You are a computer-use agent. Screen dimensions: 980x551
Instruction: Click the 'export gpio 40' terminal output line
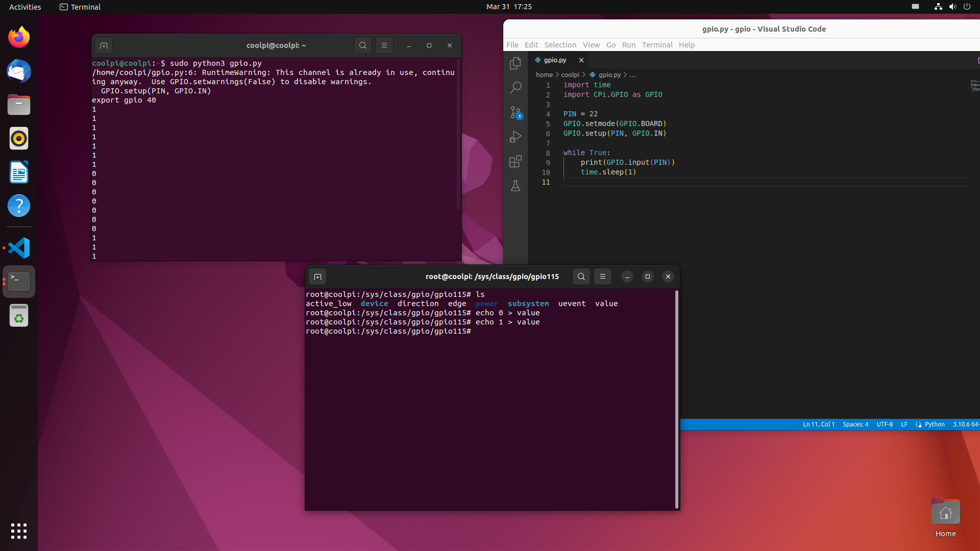click(124, 100)
